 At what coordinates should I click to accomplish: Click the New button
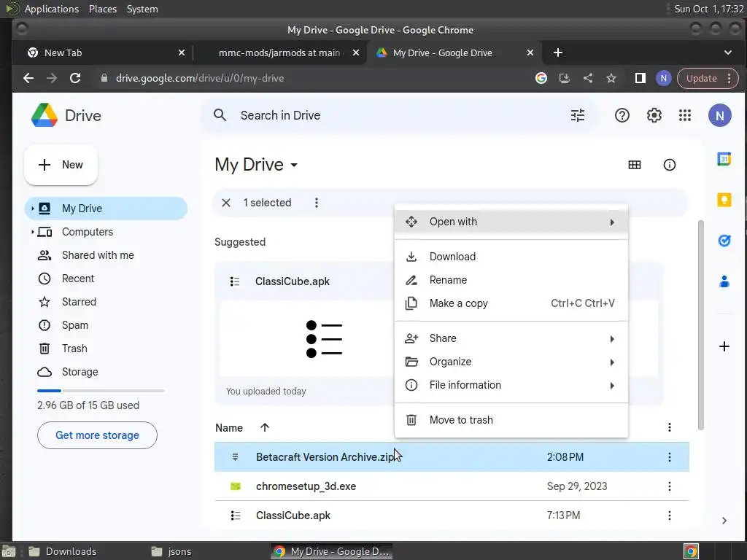[61, 165]
